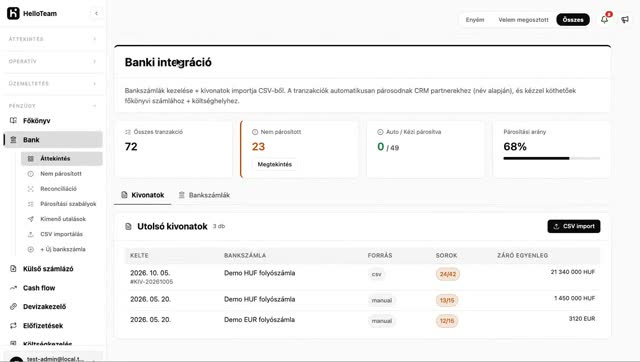Click the Nem párosított clock icon in sidebar
This screenshot has height=362, width=640.
31,173
